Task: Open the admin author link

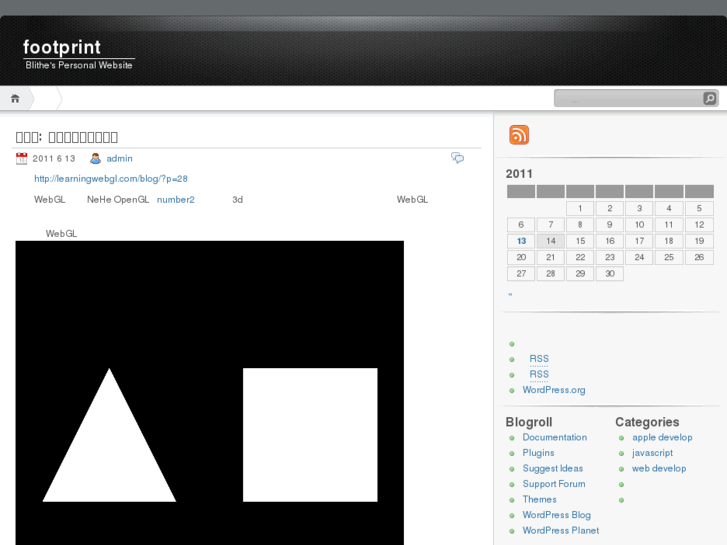Action: click(x=120, y=159)
